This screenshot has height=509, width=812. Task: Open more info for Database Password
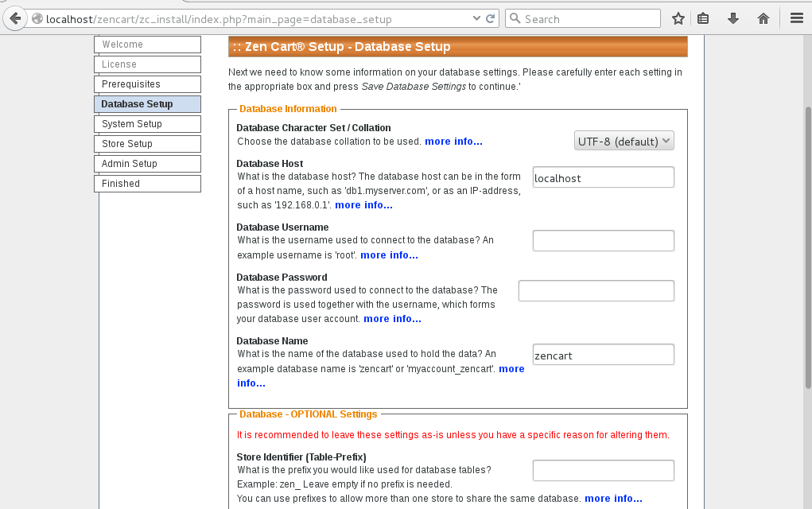[392, 319]
